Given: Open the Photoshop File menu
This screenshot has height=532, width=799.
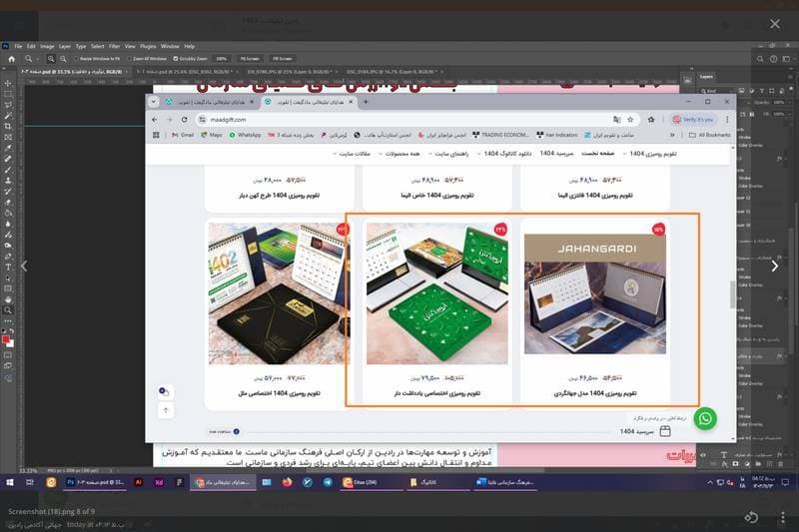Looking at the screenshot, I should [x=18, y=46].
